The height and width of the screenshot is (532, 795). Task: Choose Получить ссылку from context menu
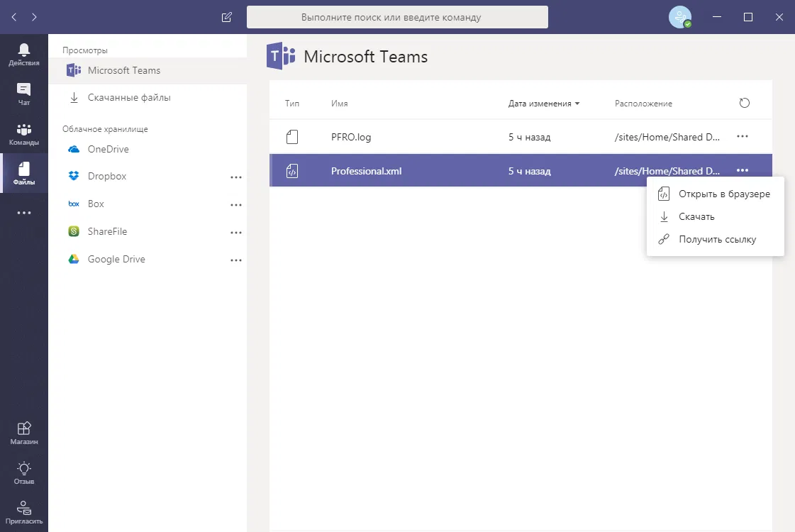[716, 239]
